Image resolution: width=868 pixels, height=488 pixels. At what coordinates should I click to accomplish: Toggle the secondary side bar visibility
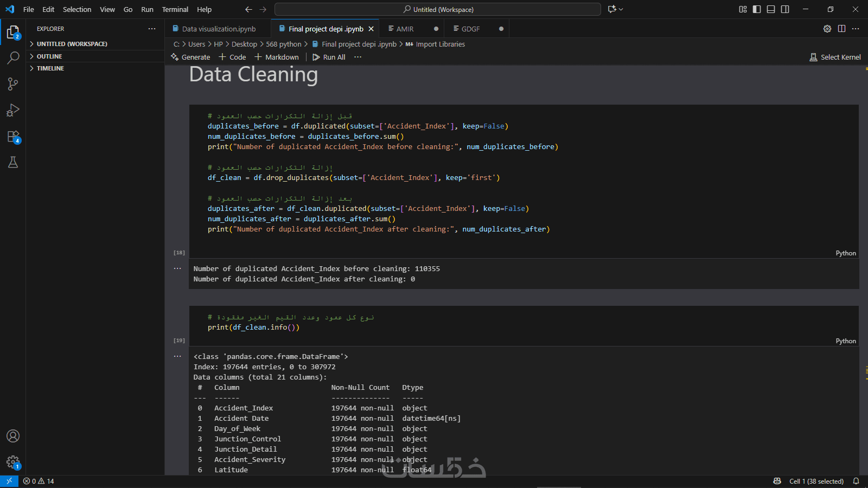coord(785,9)
